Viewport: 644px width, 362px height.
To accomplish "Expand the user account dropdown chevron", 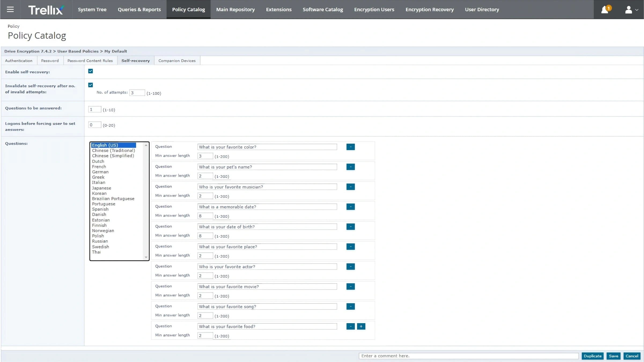I will [637, 10].
